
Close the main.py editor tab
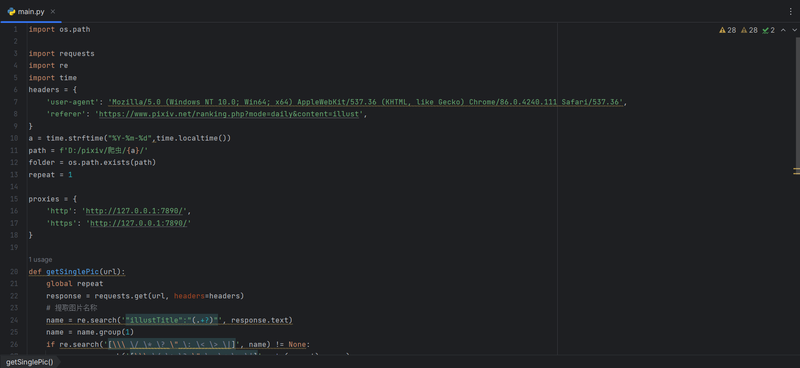tap(53, 11)
